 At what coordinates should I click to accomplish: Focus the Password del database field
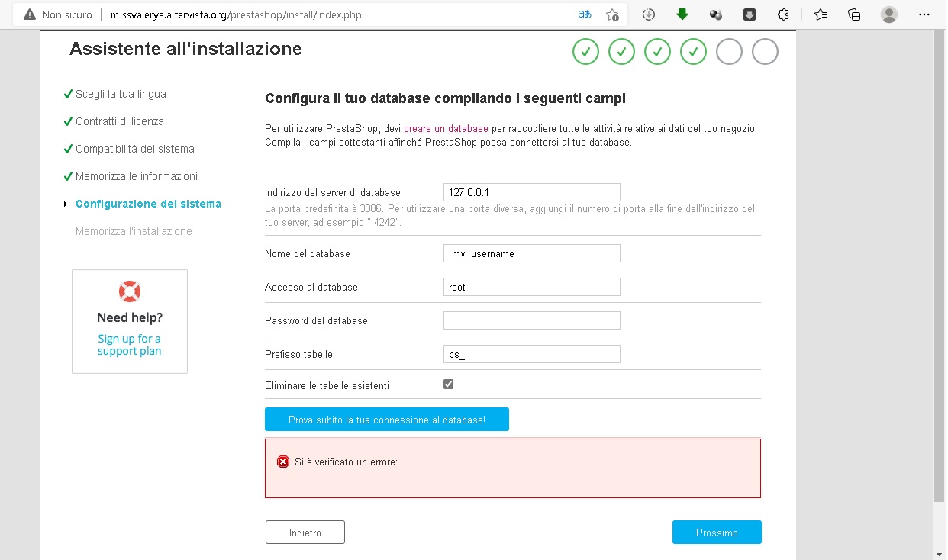pos(531,320)
